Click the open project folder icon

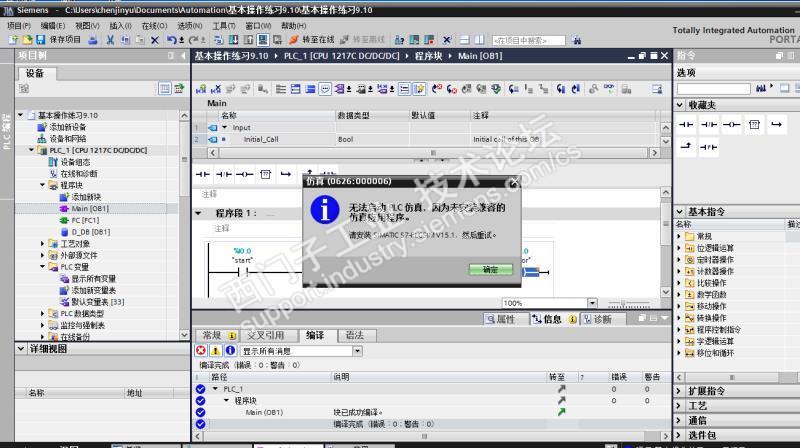(x=27, y=40)
